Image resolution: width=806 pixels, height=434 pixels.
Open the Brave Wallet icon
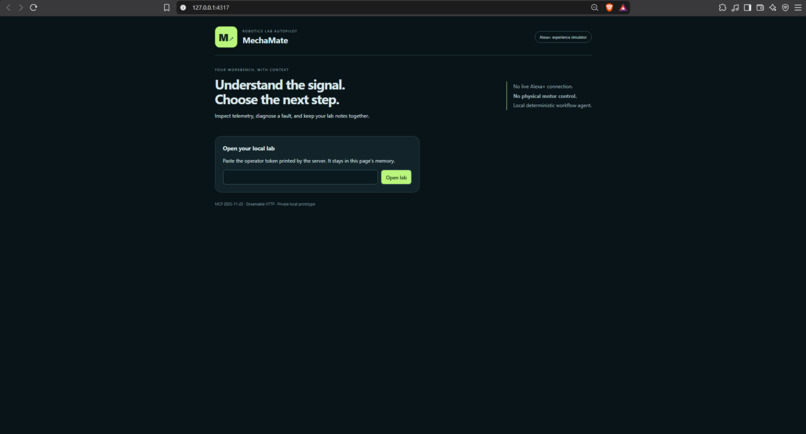760,8
